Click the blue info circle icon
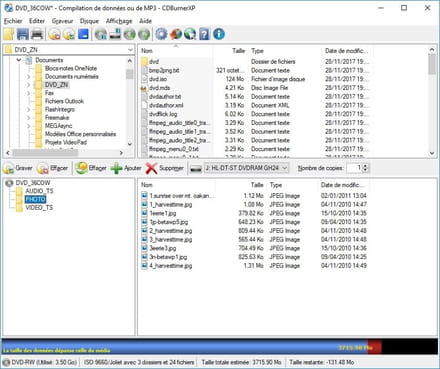 pyautogui.click(x=219, y=34)
